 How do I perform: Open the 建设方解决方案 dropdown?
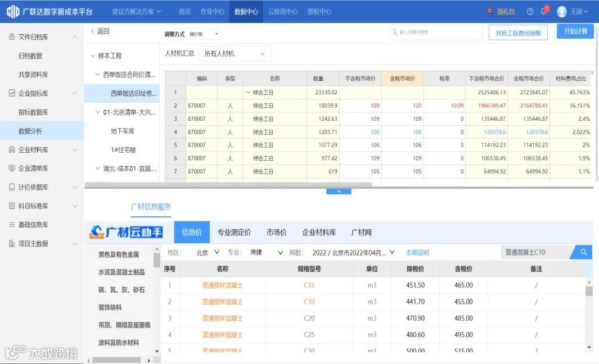pos(136,11)
